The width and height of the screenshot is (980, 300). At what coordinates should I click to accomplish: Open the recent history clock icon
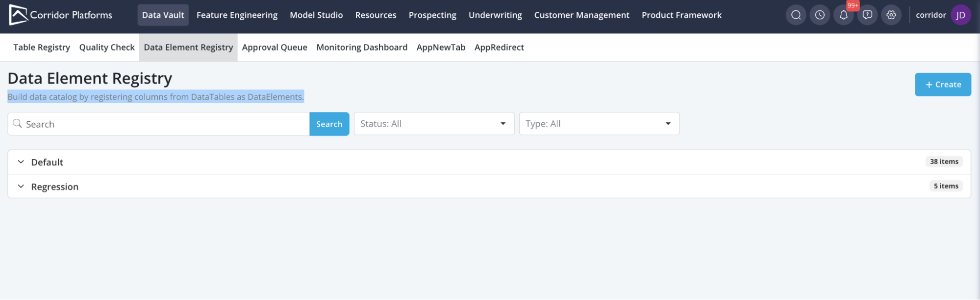(820, 15)
